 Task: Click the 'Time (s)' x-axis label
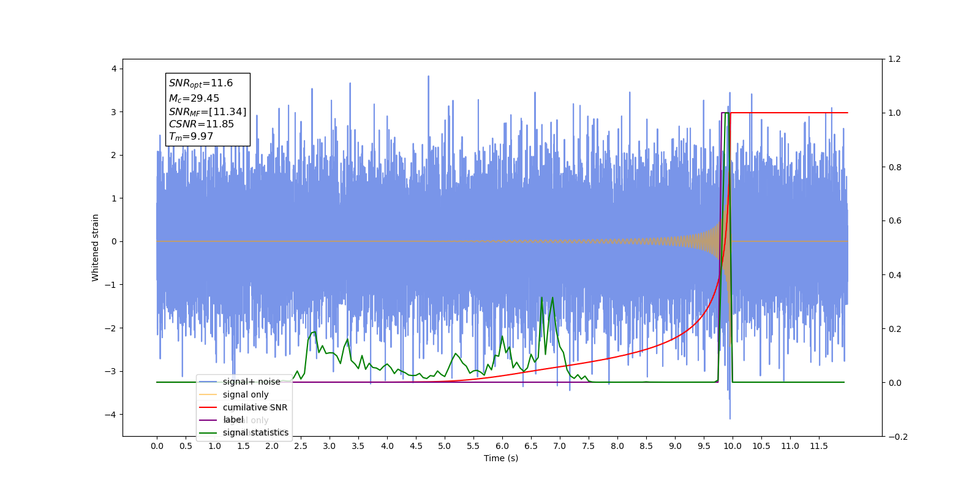pos(501,458)
